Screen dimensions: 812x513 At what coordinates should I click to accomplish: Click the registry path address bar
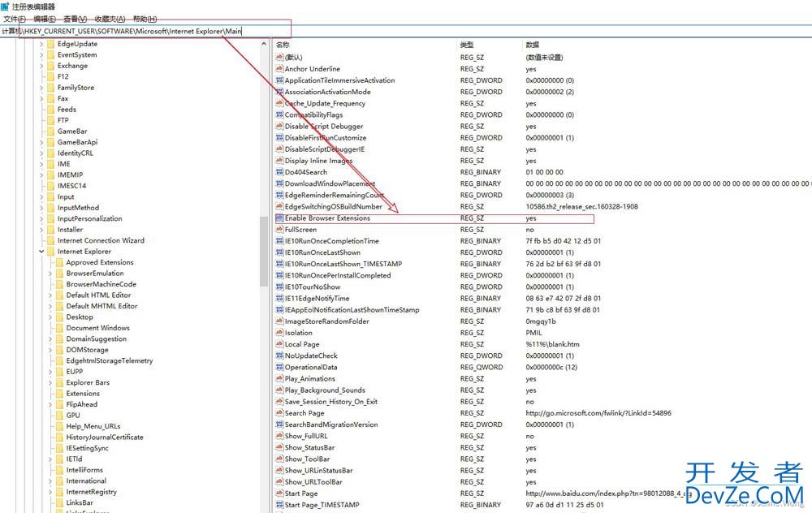pyautogui.click(x=325, y=31)
